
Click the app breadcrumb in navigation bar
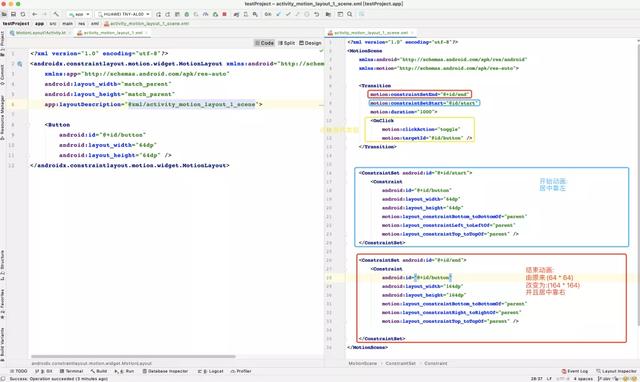[39, 24]
